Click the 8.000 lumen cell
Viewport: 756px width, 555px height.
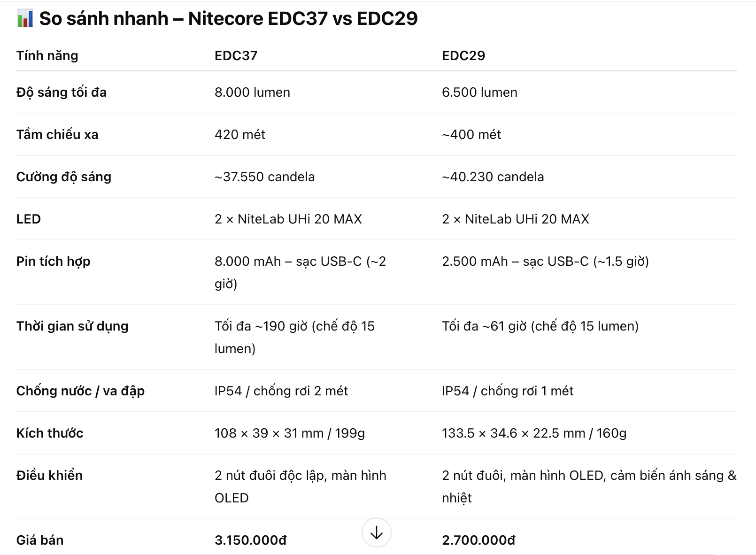pyautogui.click(x=252, y=92)
